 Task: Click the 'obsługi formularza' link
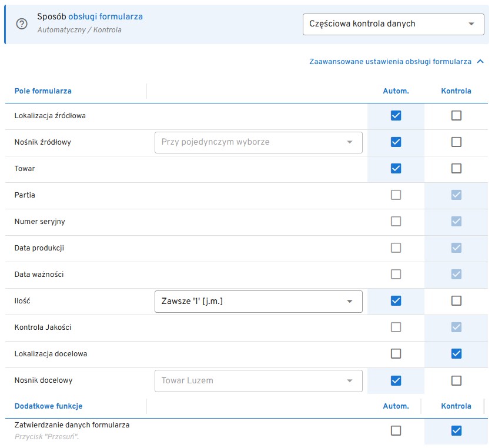[x=105, y=17]
